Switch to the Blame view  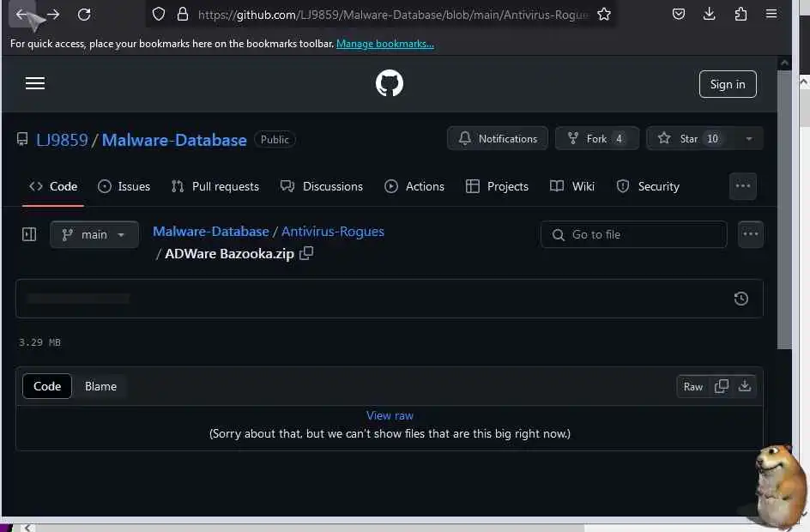click(100, 386)
